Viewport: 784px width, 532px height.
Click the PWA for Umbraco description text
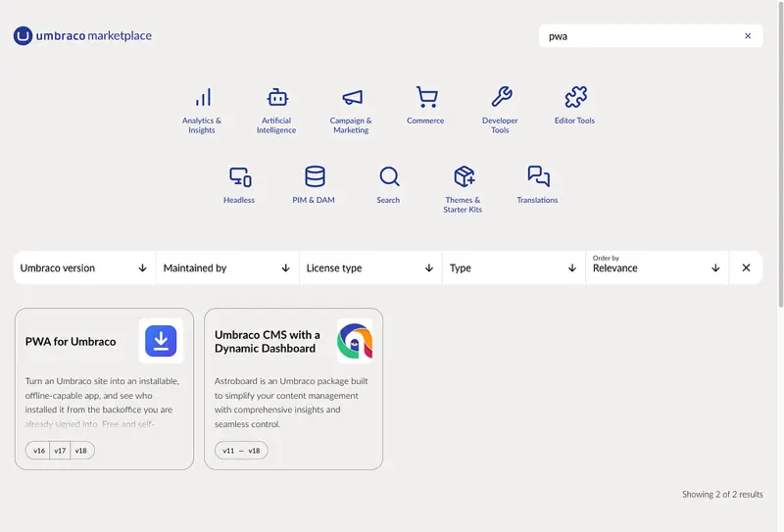coord(102,402)
